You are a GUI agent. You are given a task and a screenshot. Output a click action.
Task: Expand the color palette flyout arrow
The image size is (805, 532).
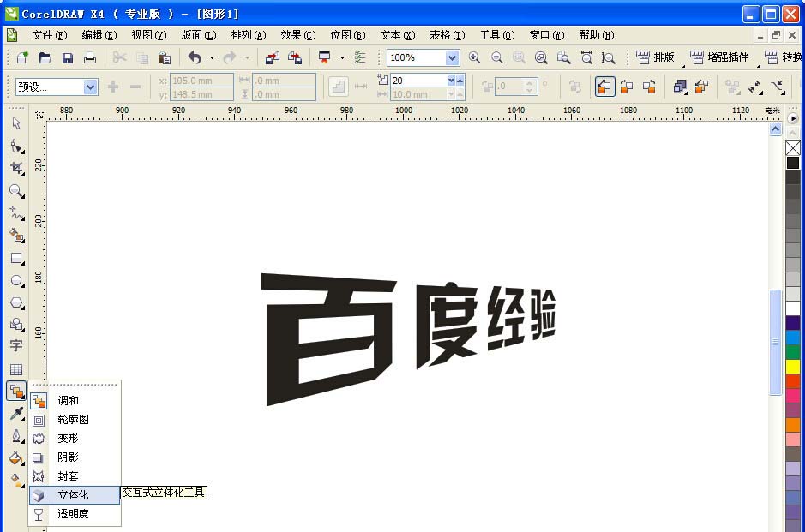point(793,118)
